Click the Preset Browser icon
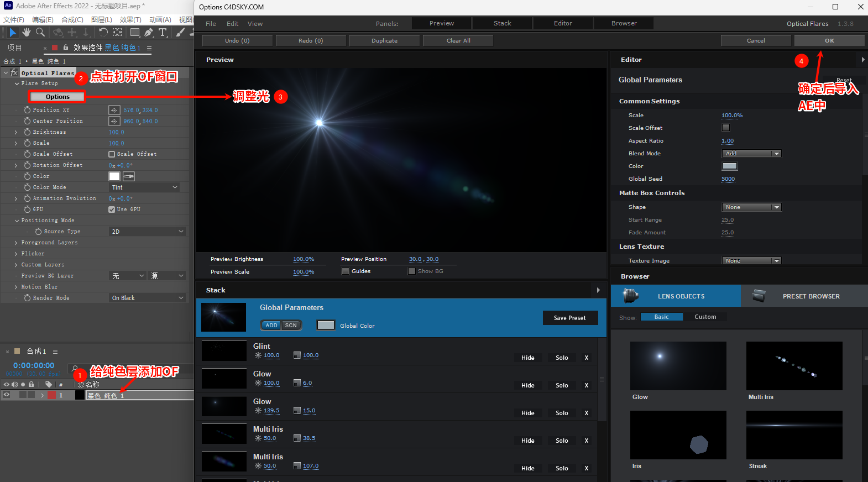Viewport: 868px width, 482px height. coord(759,296)
